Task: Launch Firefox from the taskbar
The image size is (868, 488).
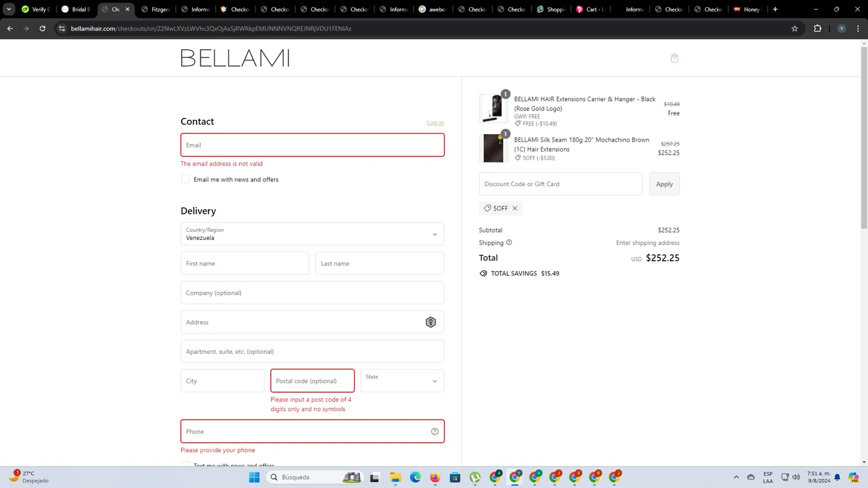Action: (x=435, y=477)
